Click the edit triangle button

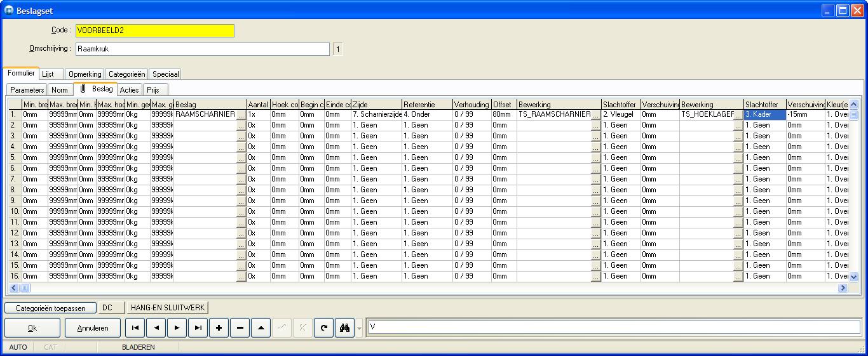pyautogui.click(x=261, y=328)
